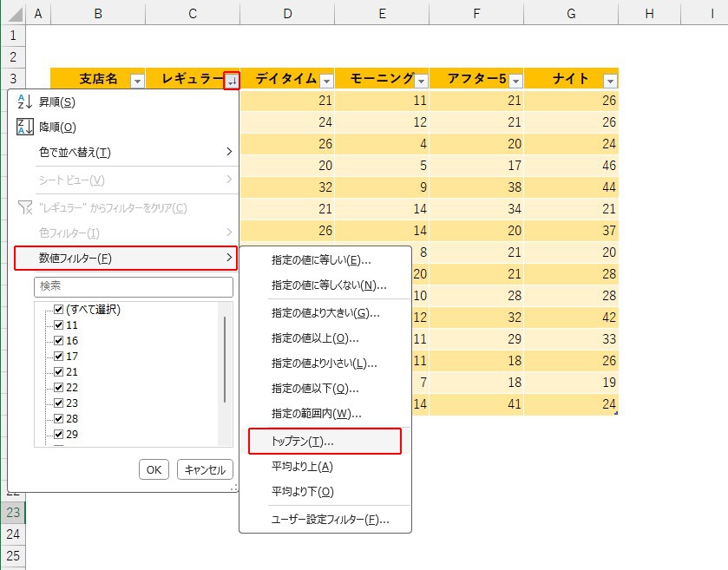Screen dimensions: 728x570
Task: Click the レギュラー column filter button
Action: [x=231, y=81]
